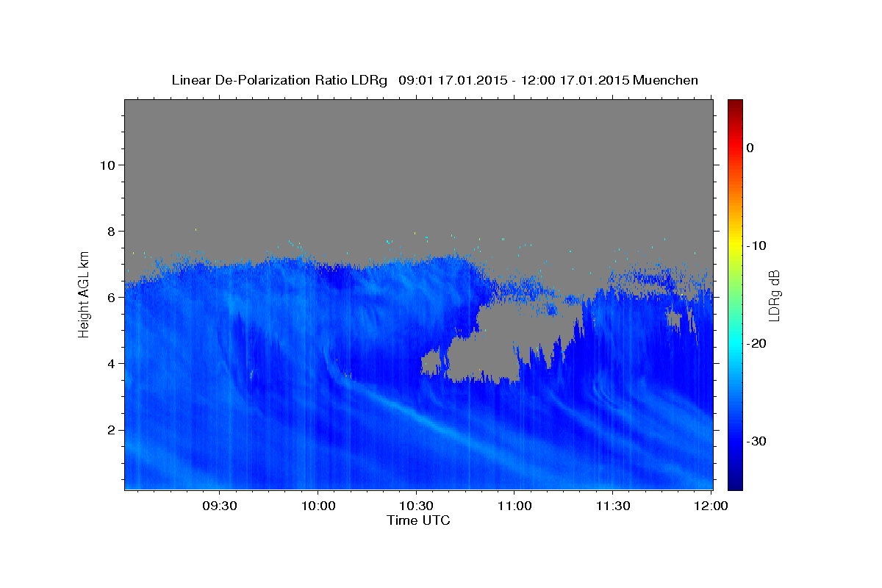Click the 11:00 time tick label
This screenshot has height=588, width=882.
514,506
